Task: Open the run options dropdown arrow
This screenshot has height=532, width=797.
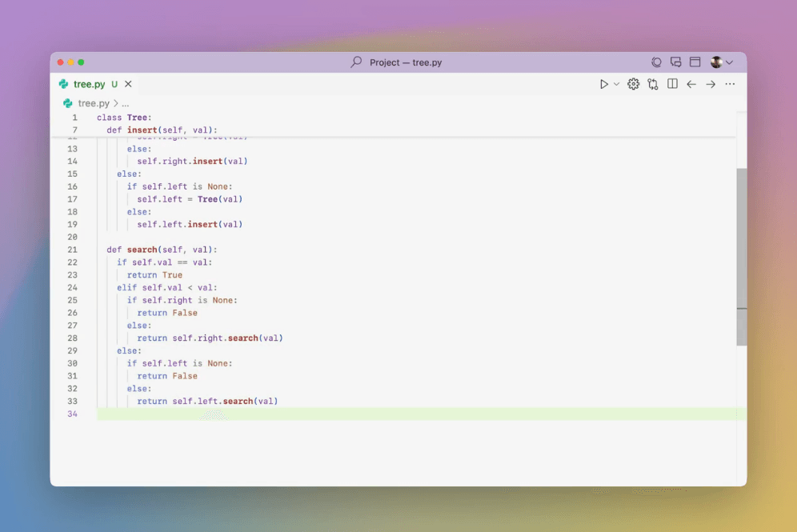Action: (x=617, y=84)
